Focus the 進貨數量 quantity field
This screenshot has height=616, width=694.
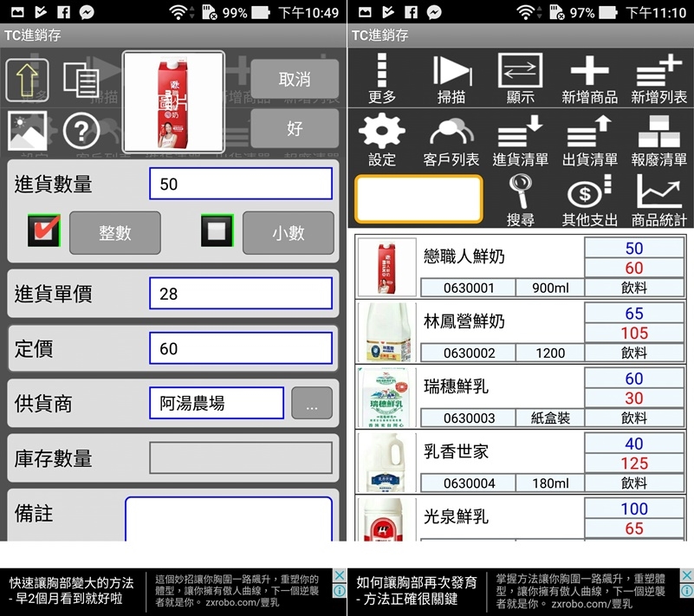241,184
